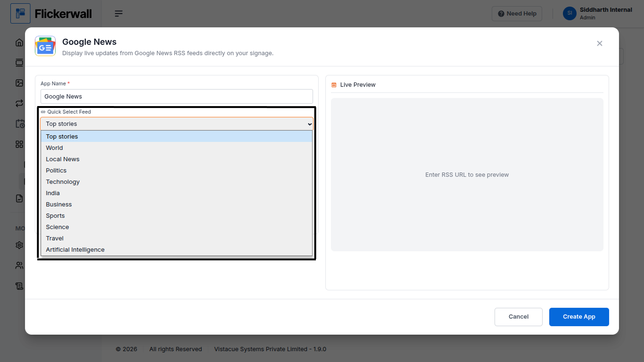The height and width of the screenshot is (362, 644).
Task: Open the Need Help button
Action: coord(517,14)
